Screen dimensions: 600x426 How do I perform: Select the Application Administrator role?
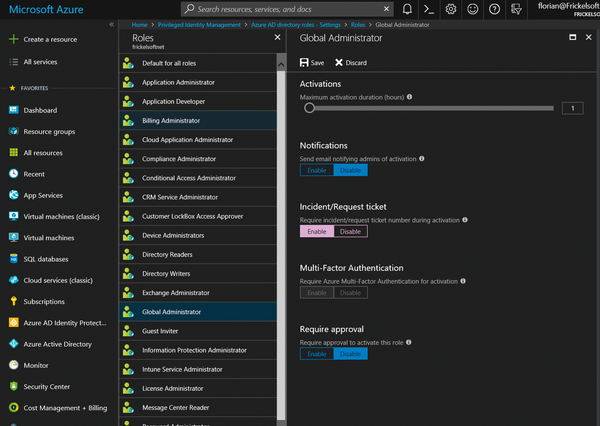(x=198, y=82)
